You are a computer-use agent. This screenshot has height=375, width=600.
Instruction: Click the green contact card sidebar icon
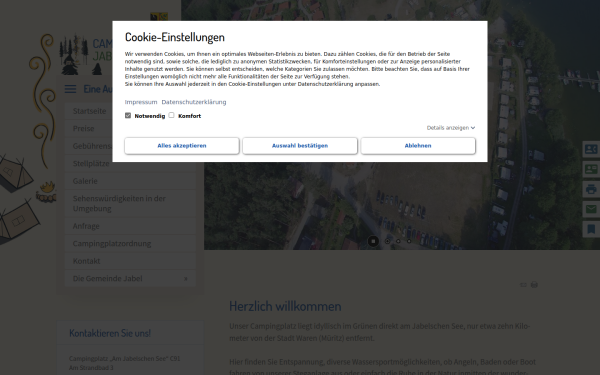591,169
